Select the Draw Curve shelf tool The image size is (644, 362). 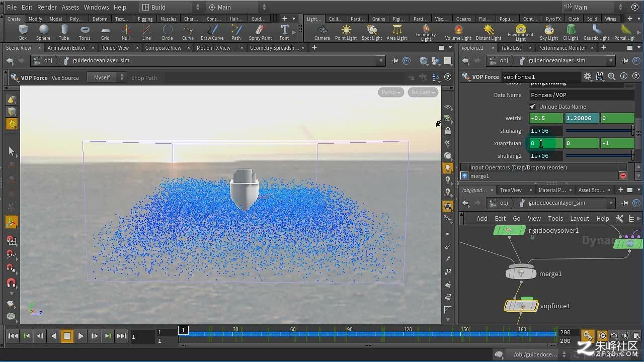[x=212, y=33]
